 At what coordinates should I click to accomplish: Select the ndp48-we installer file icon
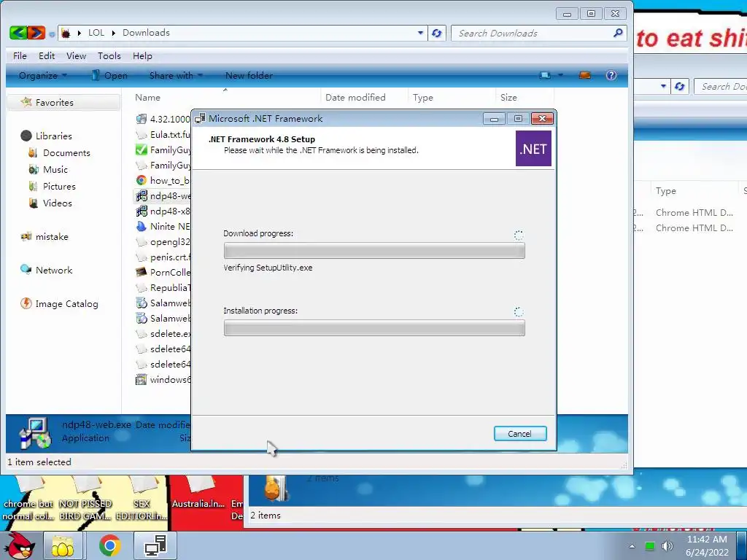coord(142,195)
